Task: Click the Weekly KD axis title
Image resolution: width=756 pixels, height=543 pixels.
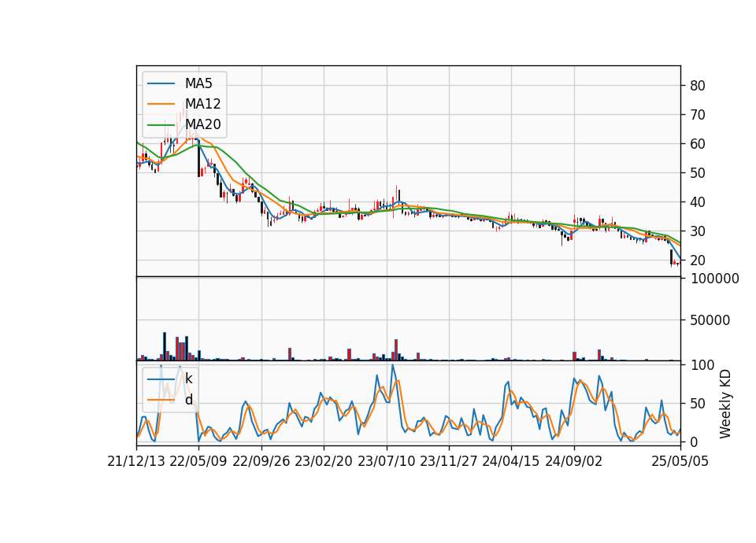Action: pos(724,404)
